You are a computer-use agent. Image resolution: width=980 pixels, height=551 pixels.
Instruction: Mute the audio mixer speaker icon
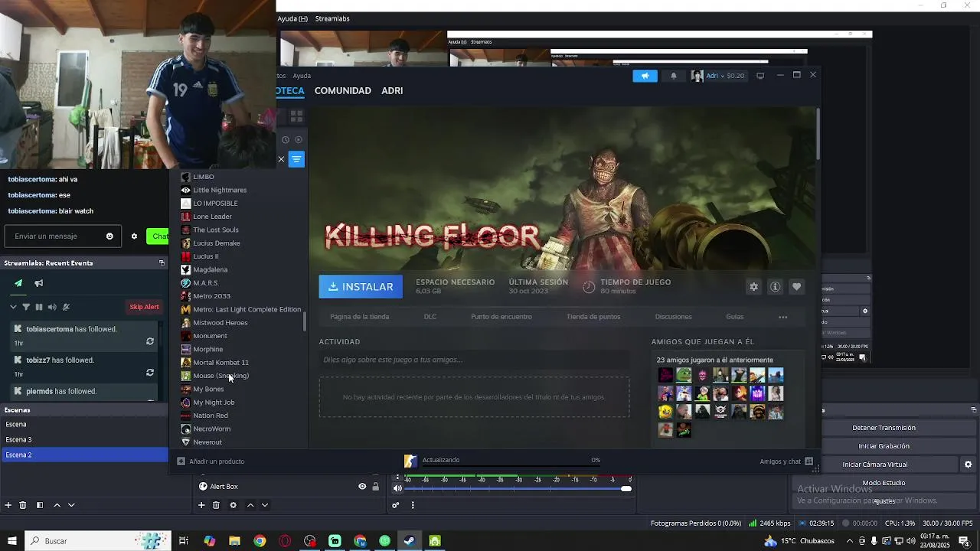397,488
